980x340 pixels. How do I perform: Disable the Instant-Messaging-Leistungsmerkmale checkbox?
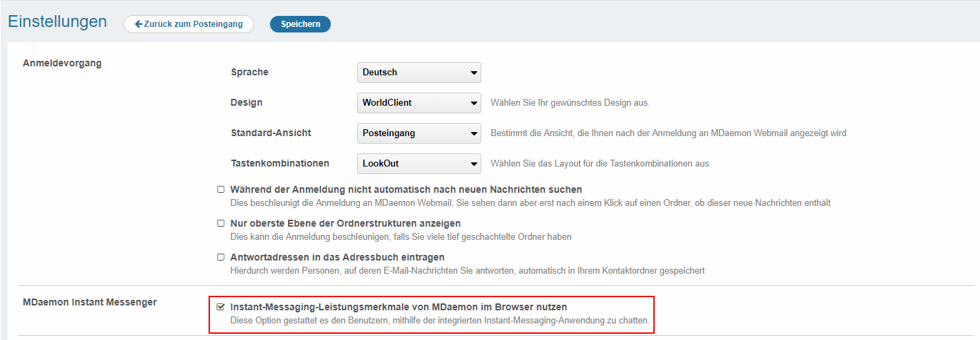tap(221, 307)
